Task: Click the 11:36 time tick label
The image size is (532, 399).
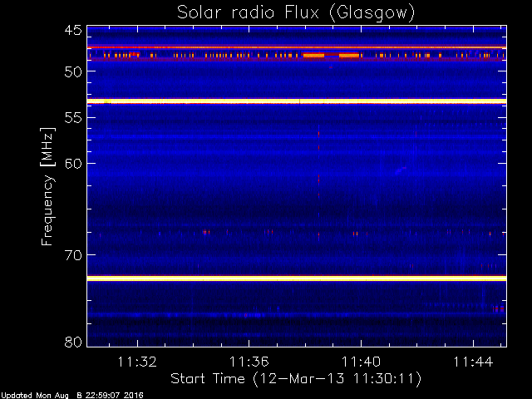Action: 249,362
